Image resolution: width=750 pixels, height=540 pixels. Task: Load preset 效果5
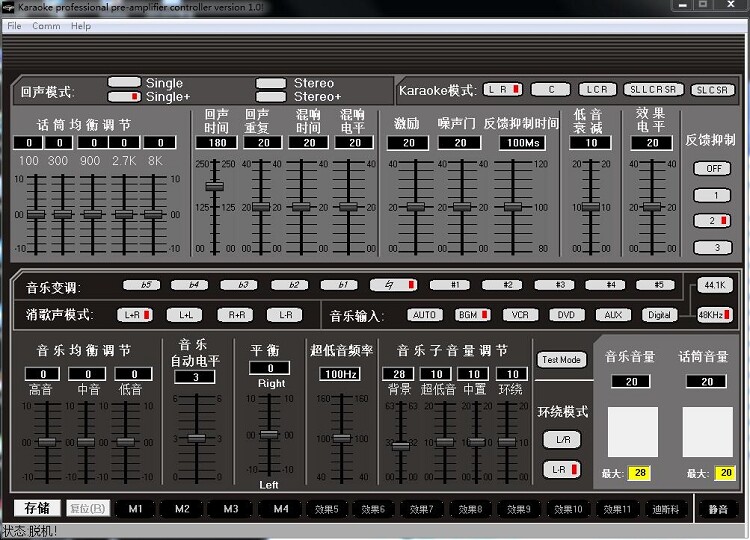pyautogui.click(x=327, y=509)
